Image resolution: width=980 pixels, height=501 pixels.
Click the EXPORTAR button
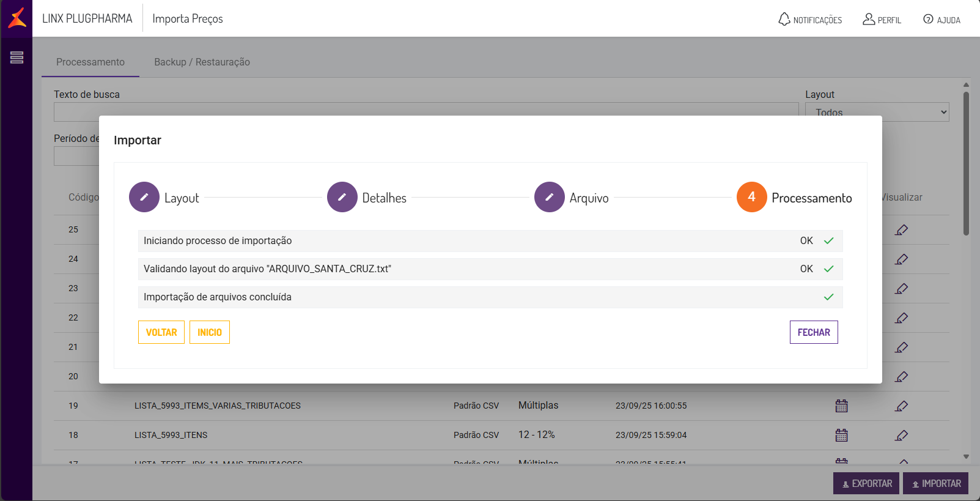click(866, 483)
